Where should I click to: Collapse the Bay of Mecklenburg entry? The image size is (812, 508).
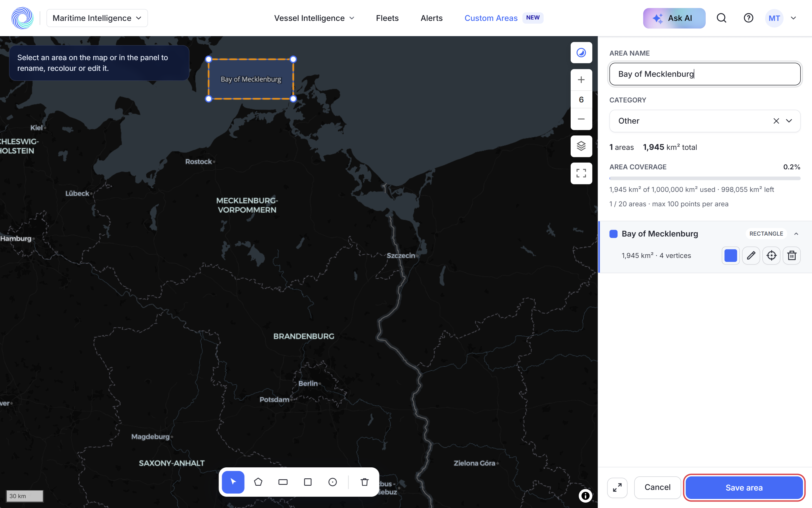(796, 234)
